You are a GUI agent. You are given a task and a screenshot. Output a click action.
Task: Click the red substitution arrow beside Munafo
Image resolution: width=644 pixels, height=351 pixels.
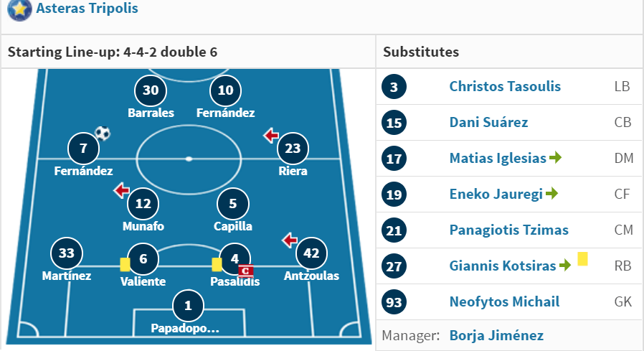pos(122,190)
